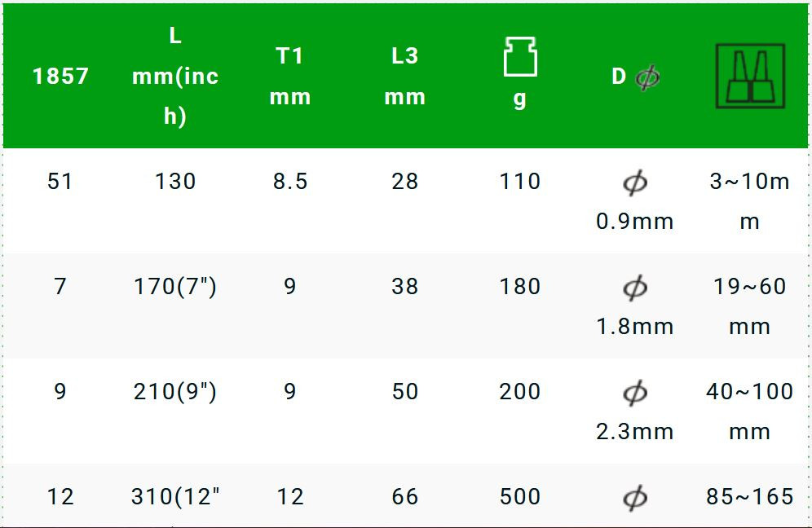Click the 3~10mm capacity cell

(x=749, y=200)
